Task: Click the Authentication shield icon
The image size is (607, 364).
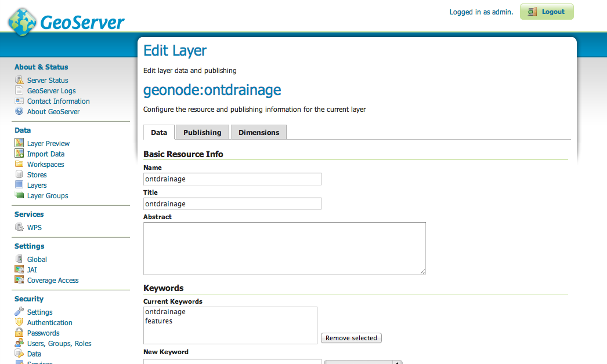Action: [19, 322]
